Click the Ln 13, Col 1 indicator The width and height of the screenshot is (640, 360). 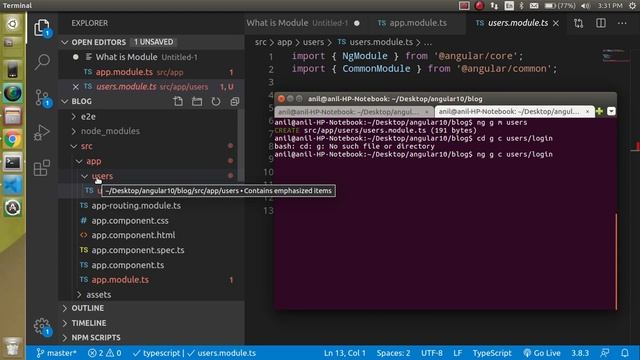[x=344, y=353]
